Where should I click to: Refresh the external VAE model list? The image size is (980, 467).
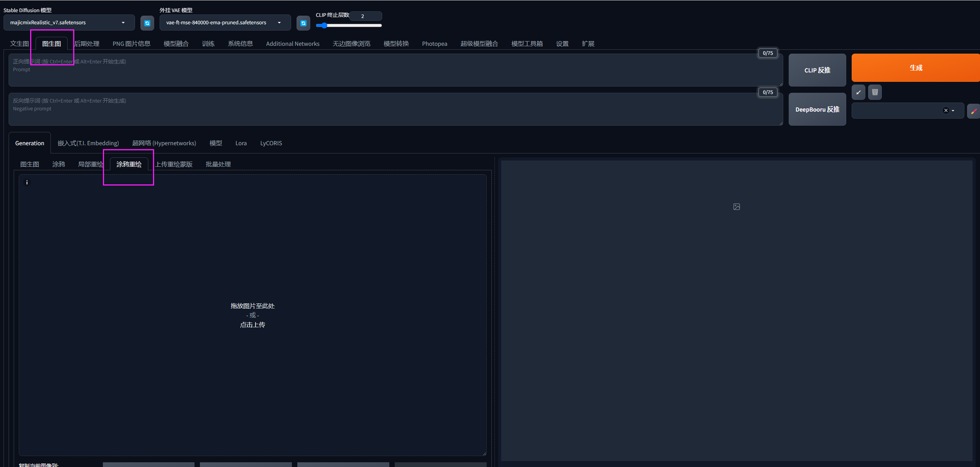tap(303, 23)
